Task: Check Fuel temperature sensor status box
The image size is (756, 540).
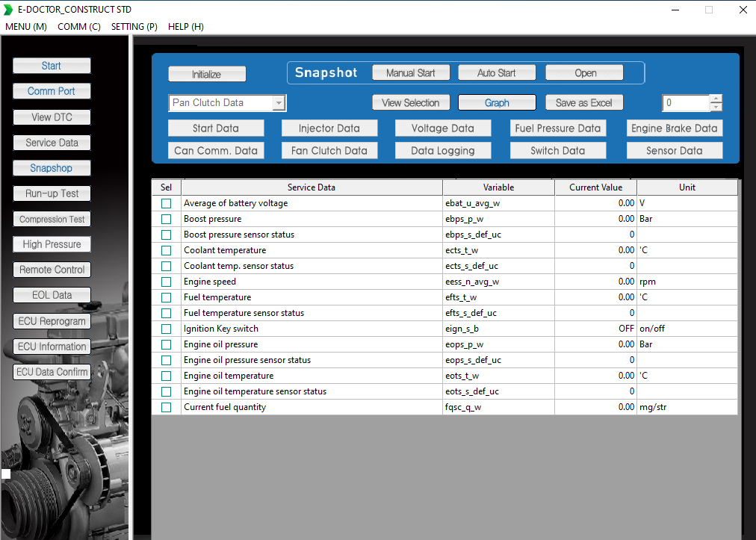Action: click(167, 313)
